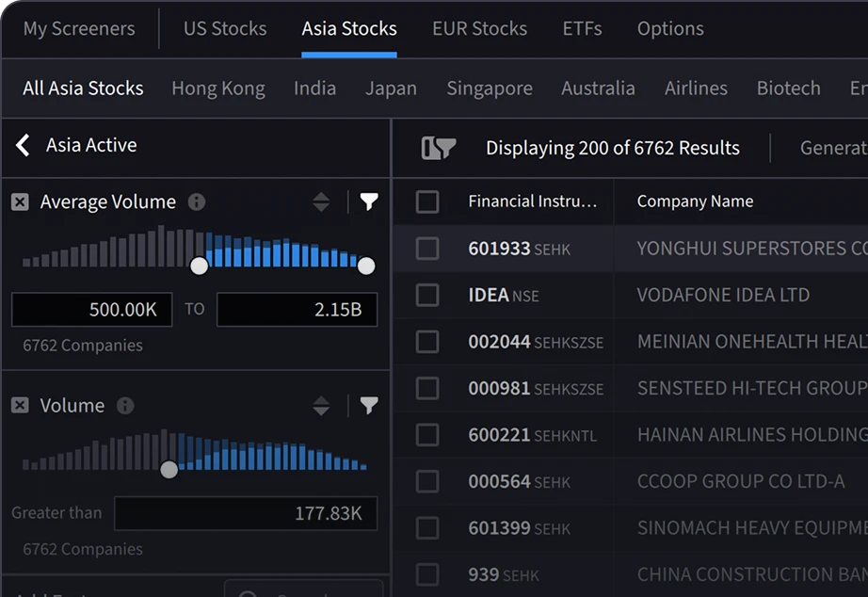Open the Volume up/down mode selector
The width and height of the screenshot is (868, 597).
(x=321, y=406)
